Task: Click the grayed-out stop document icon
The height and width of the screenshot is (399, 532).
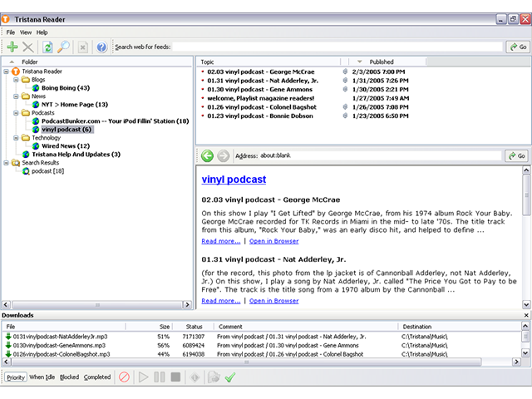Action: tap(82, 47)
